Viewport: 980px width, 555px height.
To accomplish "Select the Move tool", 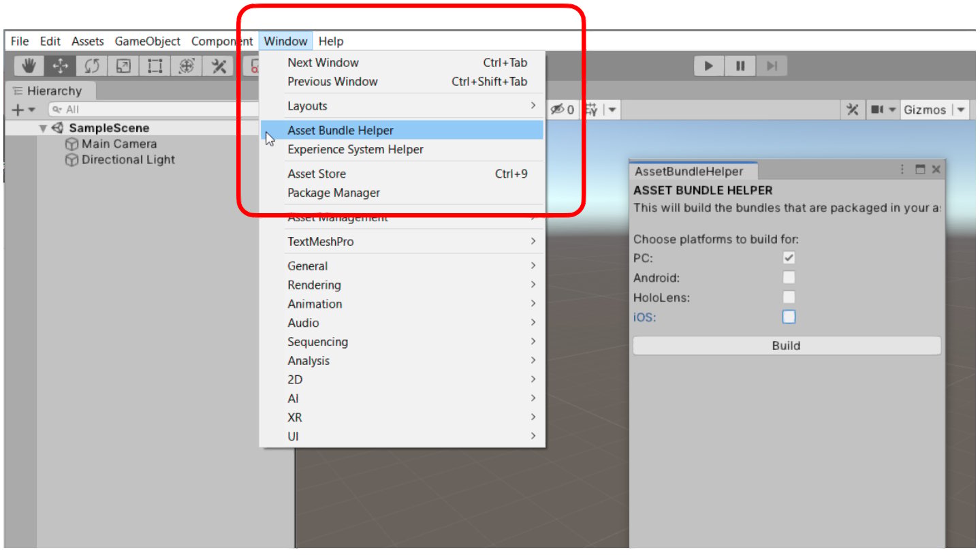I will (x=61, y=66).
